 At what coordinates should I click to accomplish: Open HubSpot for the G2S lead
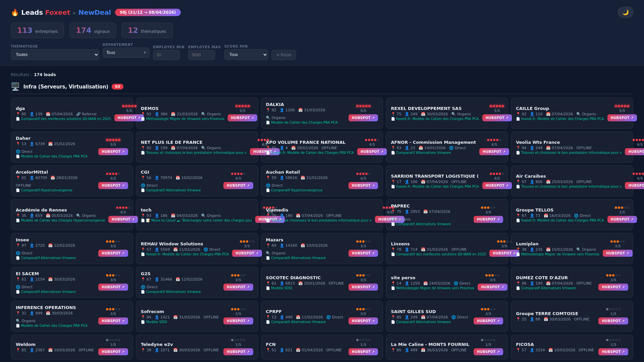tap(238, 287)
